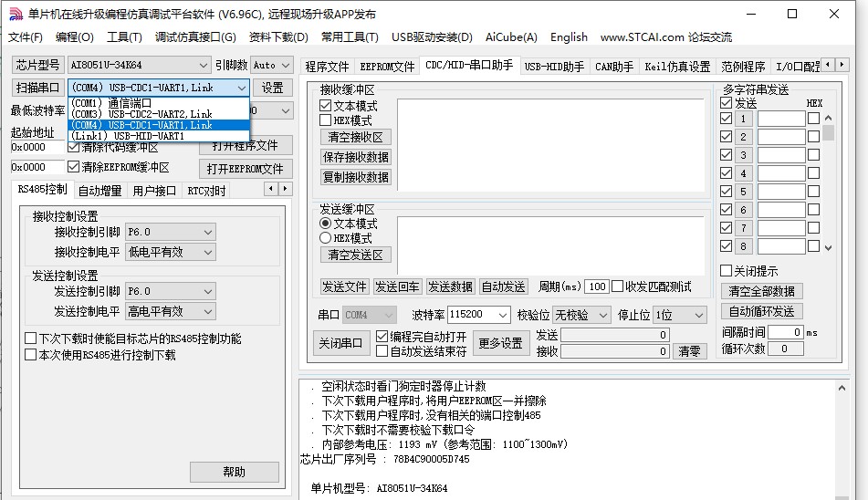Image resolution: width=868 pixels, height=500 pixels.
Task: Open 编程(O) menu
Action: 75,37
